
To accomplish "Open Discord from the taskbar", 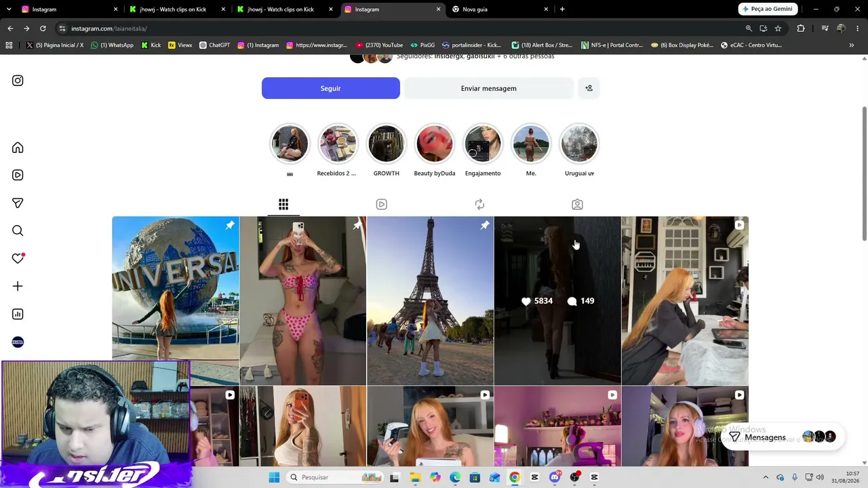I will coord(555,477).
